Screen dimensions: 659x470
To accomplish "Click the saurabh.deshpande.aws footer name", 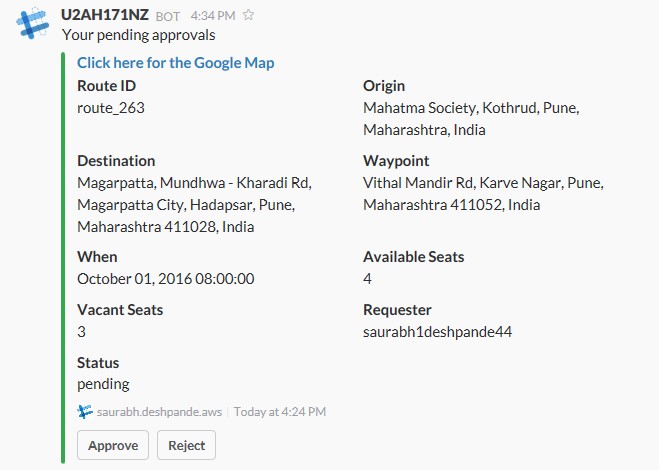I will 159,412.
